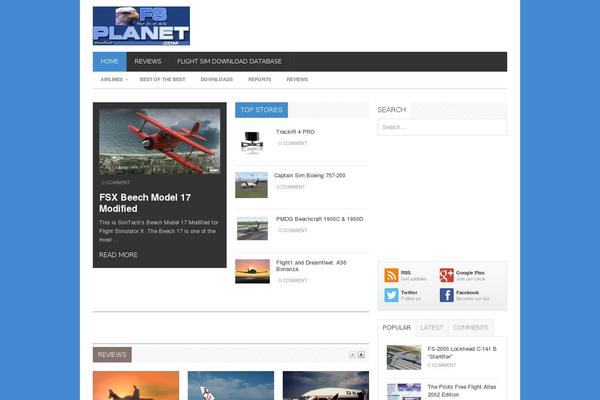Click the Facebook label text
The width and height of the screenshot is (600, 400).
[467, 292]
